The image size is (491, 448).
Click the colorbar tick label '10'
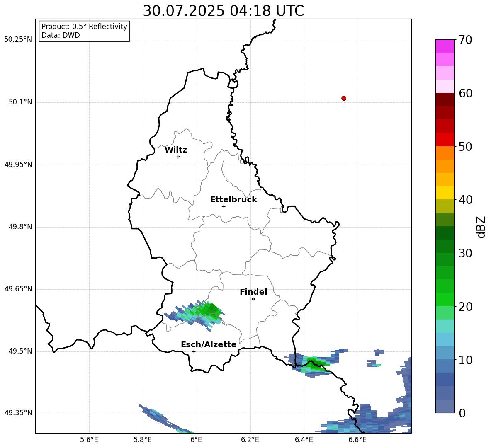[465, 360]
